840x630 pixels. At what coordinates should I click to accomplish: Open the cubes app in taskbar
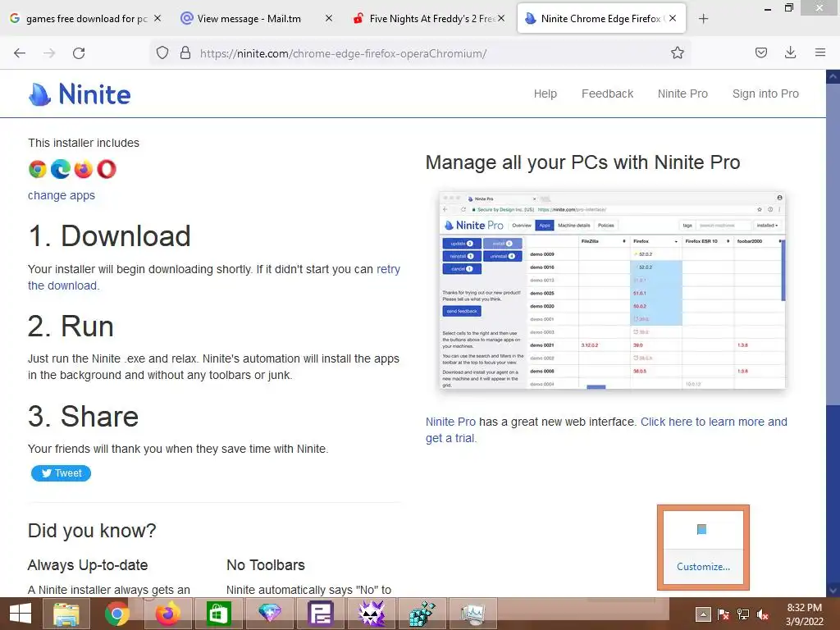coord(422,614)
